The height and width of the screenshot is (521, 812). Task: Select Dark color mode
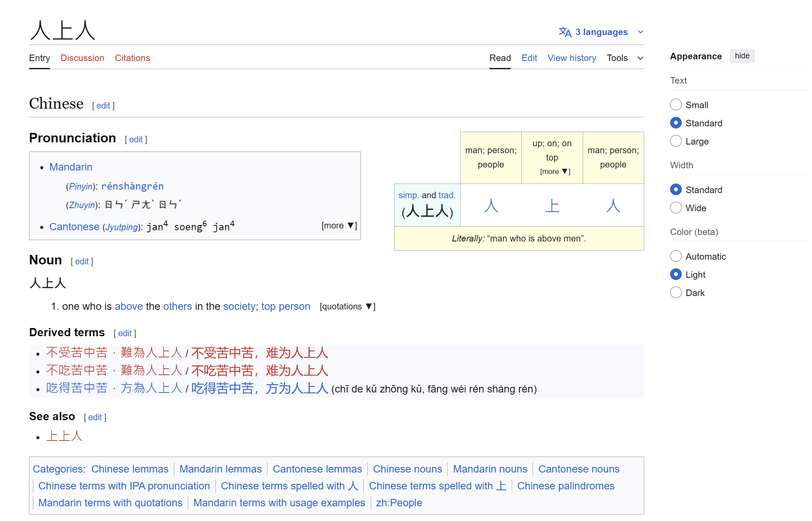tap(676, 293)
